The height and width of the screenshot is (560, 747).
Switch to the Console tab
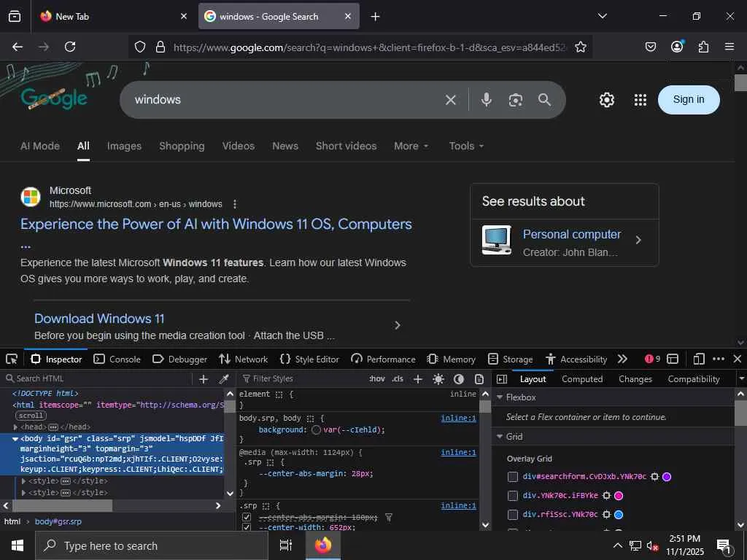(117, 359)
